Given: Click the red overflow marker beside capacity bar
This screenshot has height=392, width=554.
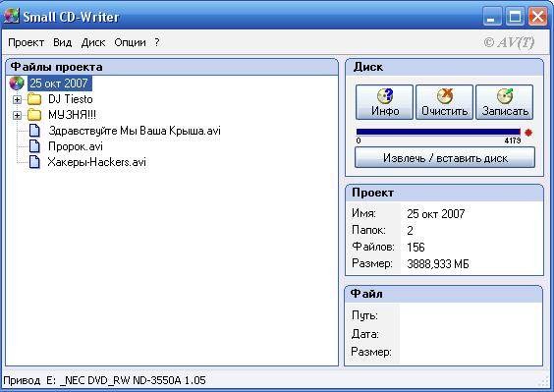Looking at the screenshot, I should pos(528,133).
